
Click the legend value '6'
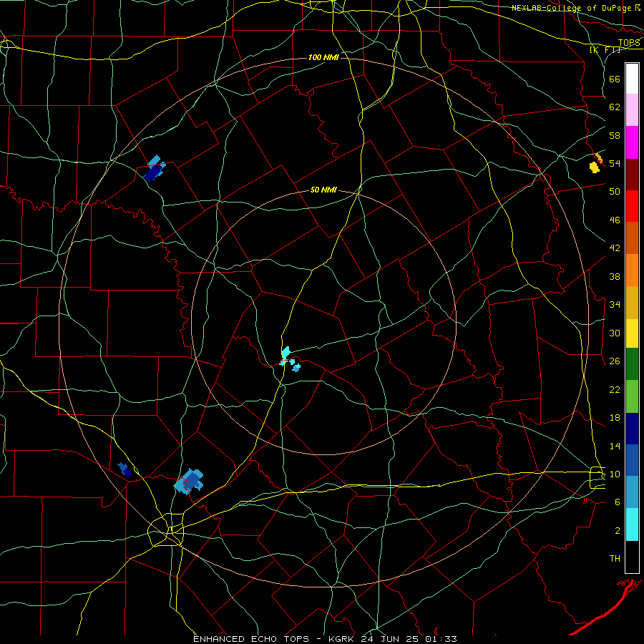tap(618, 502)
